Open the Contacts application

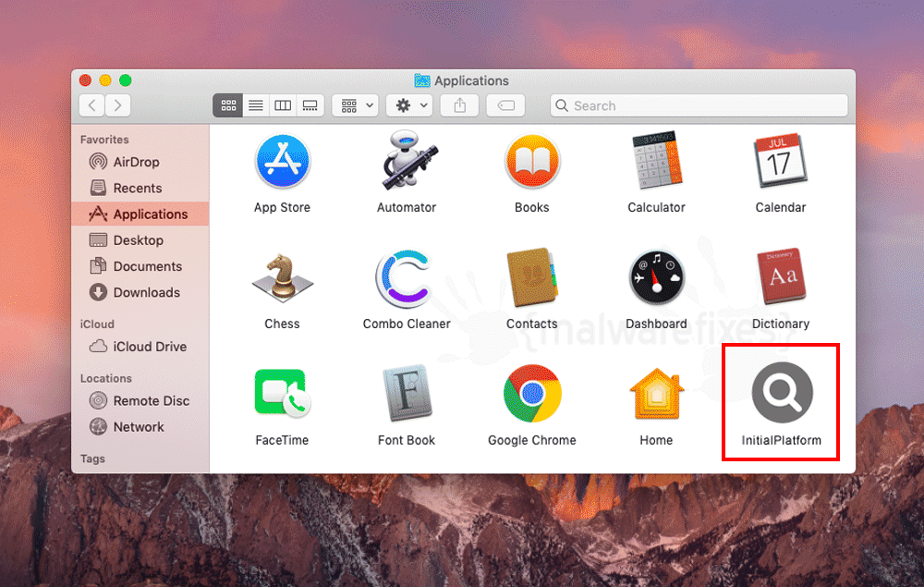531,277
